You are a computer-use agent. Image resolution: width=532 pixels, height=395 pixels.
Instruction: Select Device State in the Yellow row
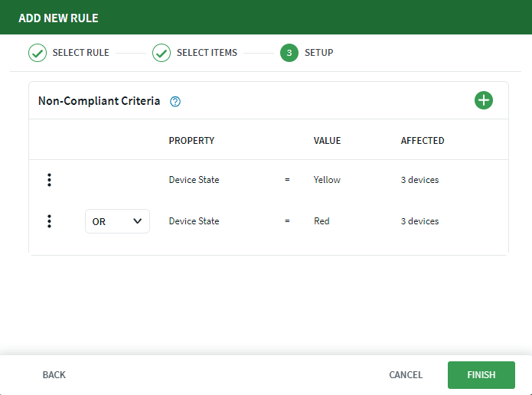coord(194,180)
